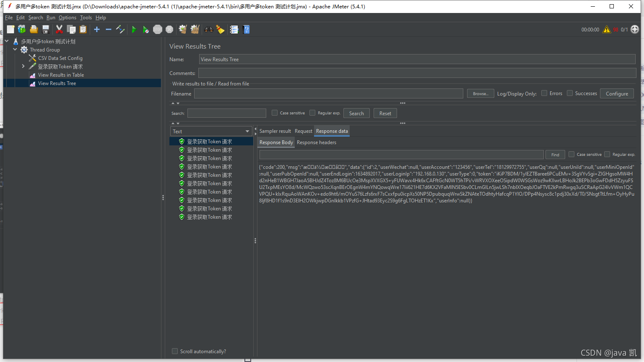Image resolution: width=644 pixels, height=362 pixels.
Task: Click the Find button
Action: 555,155
